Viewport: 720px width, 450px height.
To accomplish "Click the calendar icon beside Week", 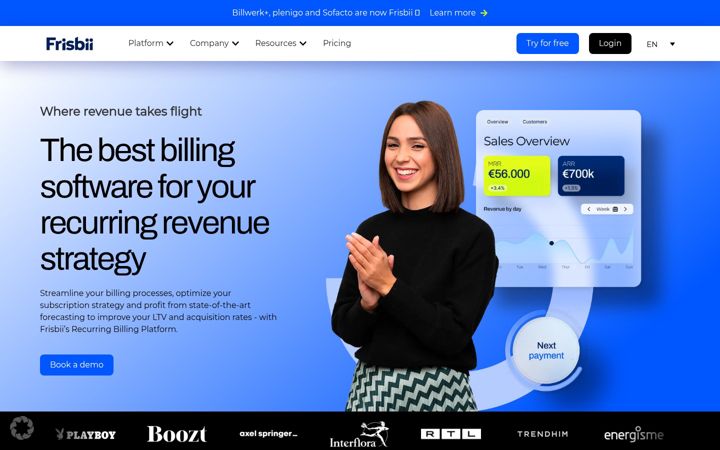I will (615, 209).
